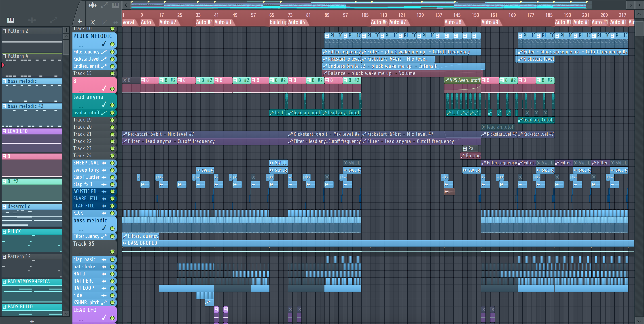This screenshot has height=324, width=644.
Task: Mute the bass melodic track
Action: pos(112,229)
